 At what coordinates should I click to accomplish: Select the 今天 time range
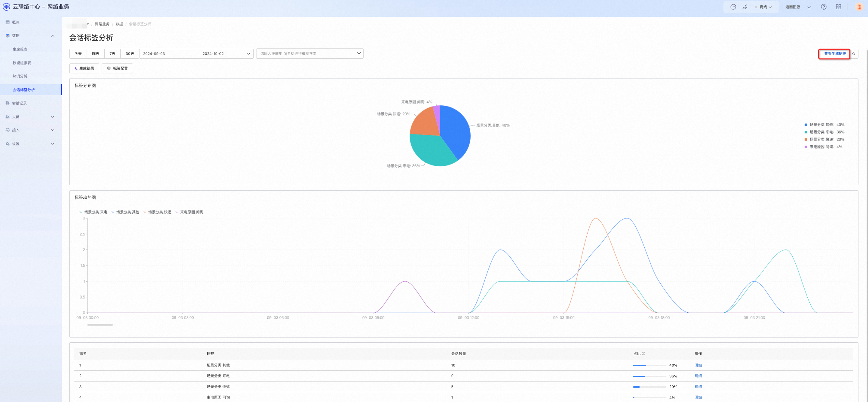point(78,54)
